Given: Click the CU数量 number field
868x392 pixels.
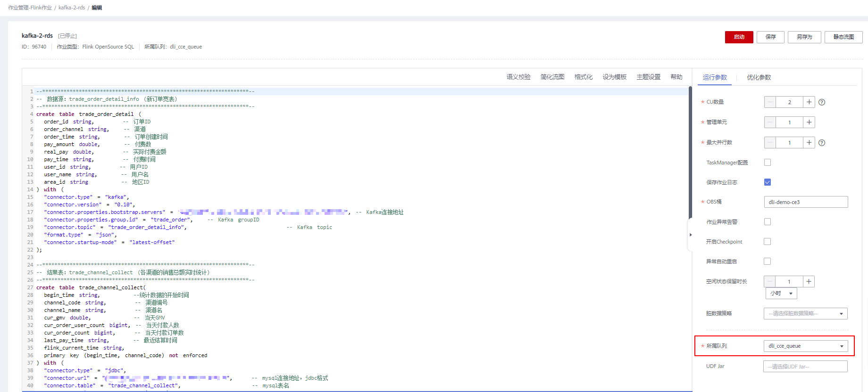Looking at the screenshot, I should pos(789,102).
